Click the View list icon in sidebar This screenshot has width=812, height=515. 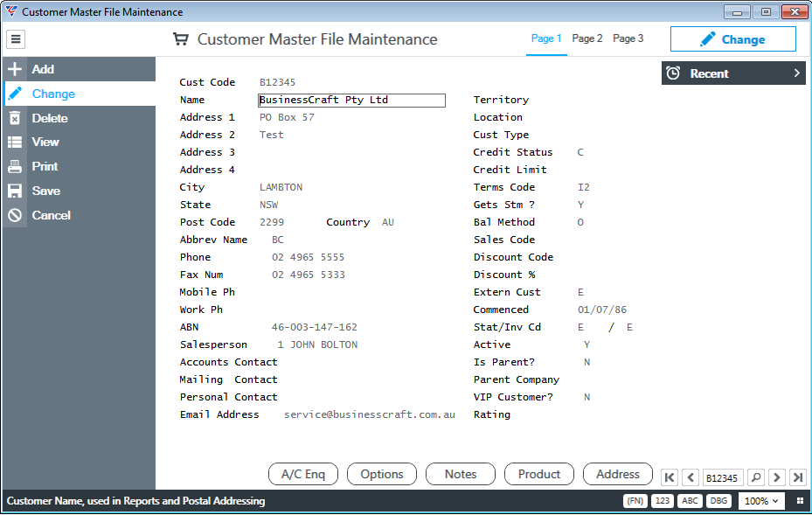click(15, 142)
